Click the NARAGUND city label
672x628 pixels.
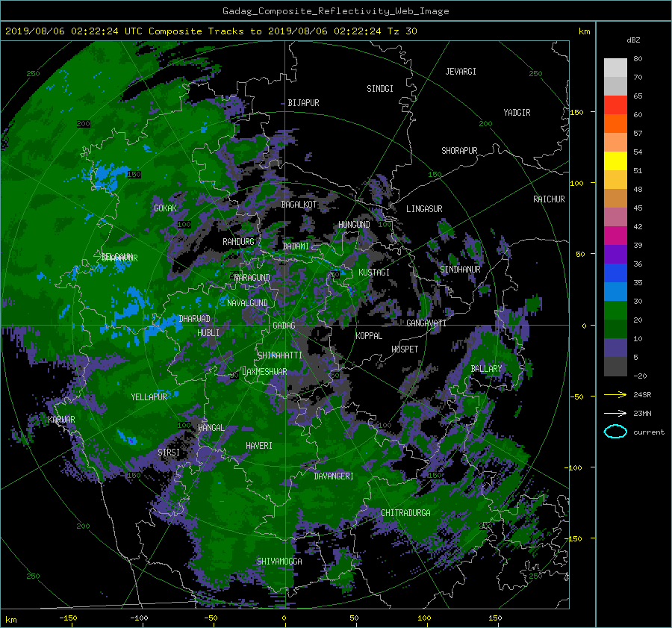click(x=252, y=278)
